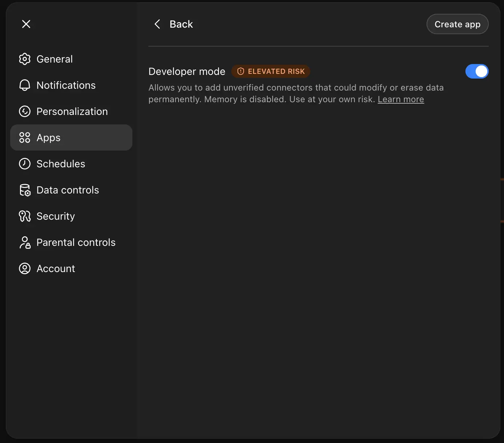Open the Learn more link
Screen dimensions: 504x443
point(401,99)
